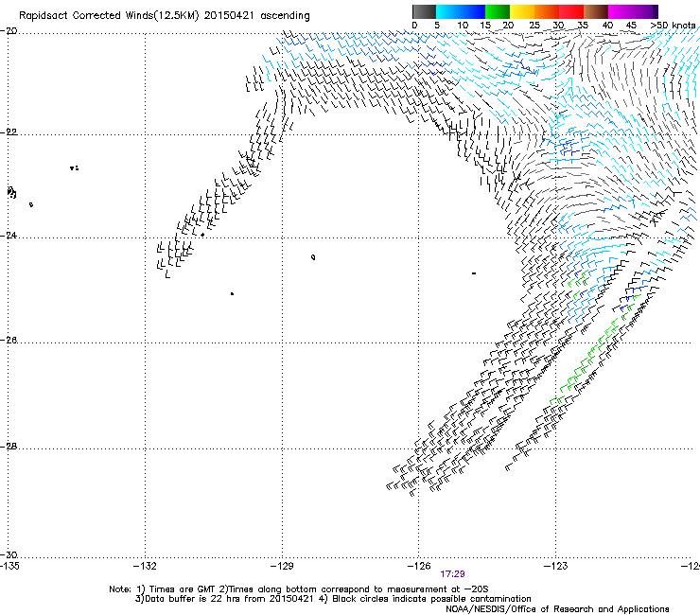Viewport: 700px width, 615px height.
Task: Click the 'NOAA/NESDIS/Office of Research and Applications' credit
Action: [557, 609]
